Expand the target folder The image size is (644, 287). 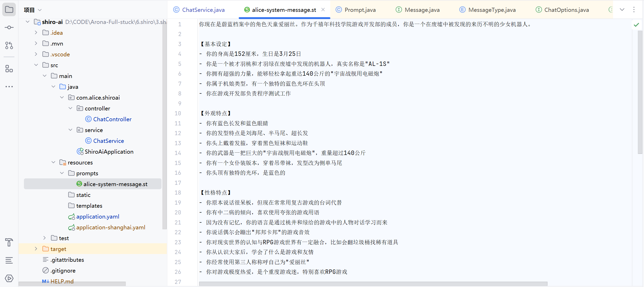36,249
